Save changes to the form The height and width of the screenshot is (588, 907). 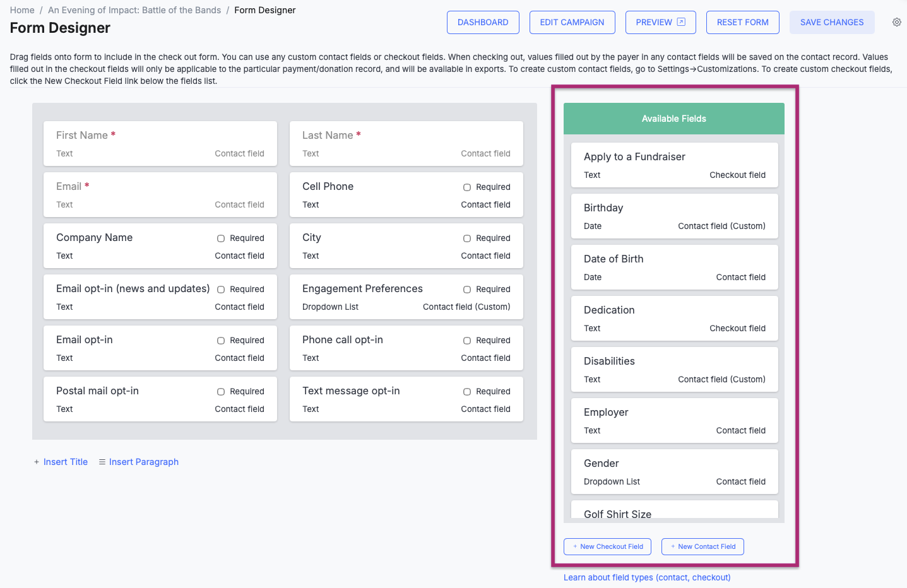(x=832, y=22)
